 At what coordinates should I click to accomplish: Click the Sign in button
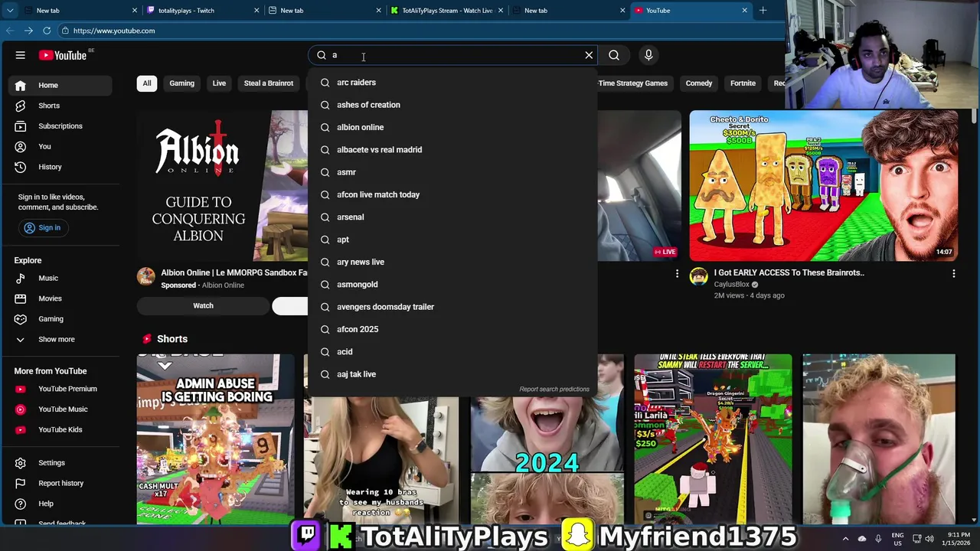42,227
